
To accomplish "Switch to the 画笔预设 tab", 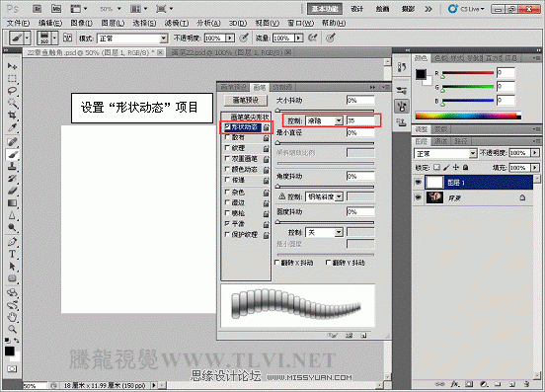I will pyautogui.click(x=233, y=87).
